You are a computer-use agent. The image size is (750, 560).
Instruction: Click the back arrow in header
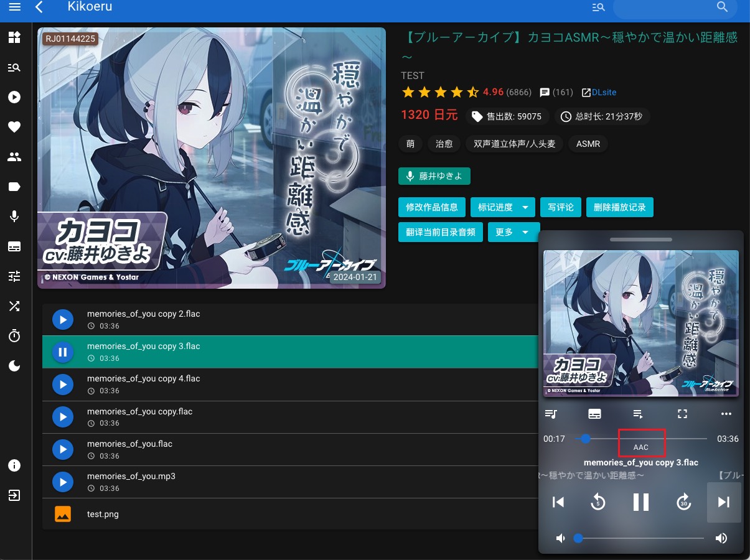[39, 7]
